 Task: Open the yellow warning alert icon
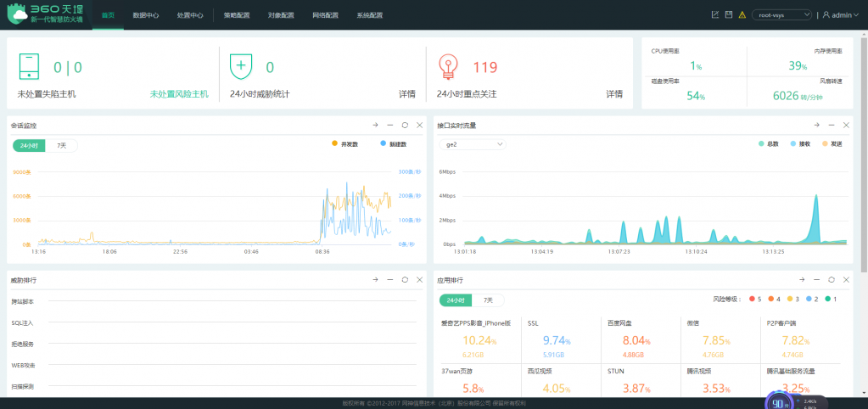click(x=742, y=14)
